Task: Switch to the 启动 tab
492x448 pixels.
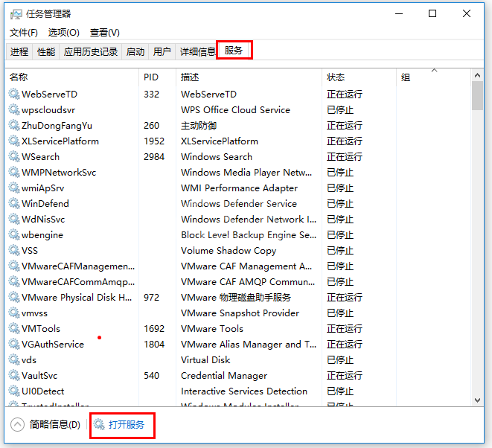Action: click(135, 51)
